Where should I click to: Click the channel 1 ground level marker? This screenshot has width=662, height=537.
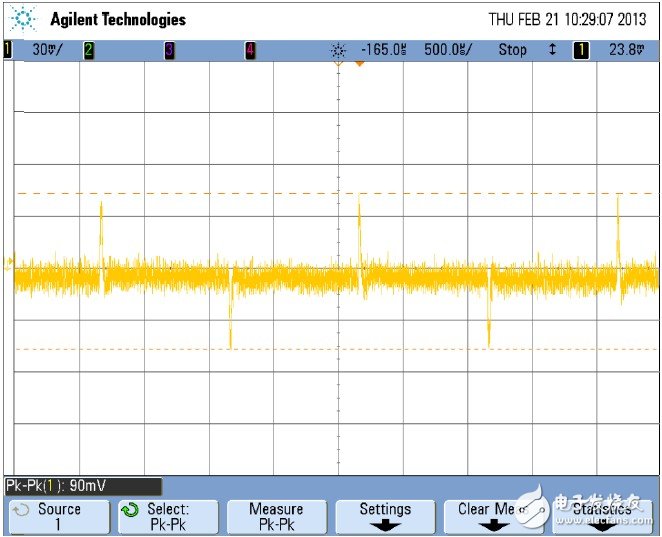(x=10, y=264)
